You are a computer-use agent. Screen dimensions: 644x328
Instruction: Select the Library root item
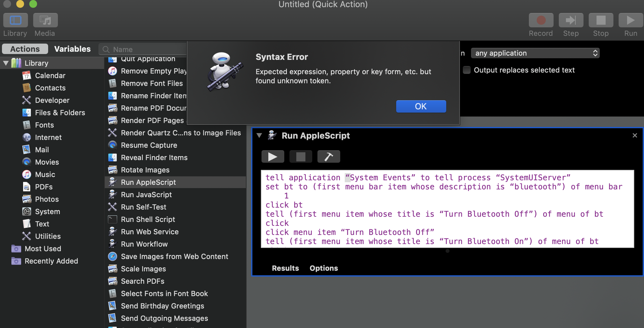(x=52, y=63)
